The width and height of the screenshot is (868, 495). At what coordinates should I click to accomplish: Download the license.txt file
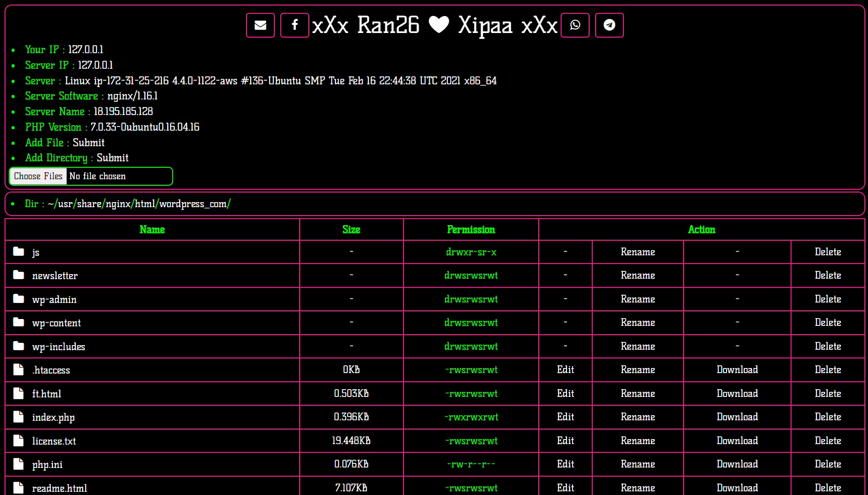(737, 440)
